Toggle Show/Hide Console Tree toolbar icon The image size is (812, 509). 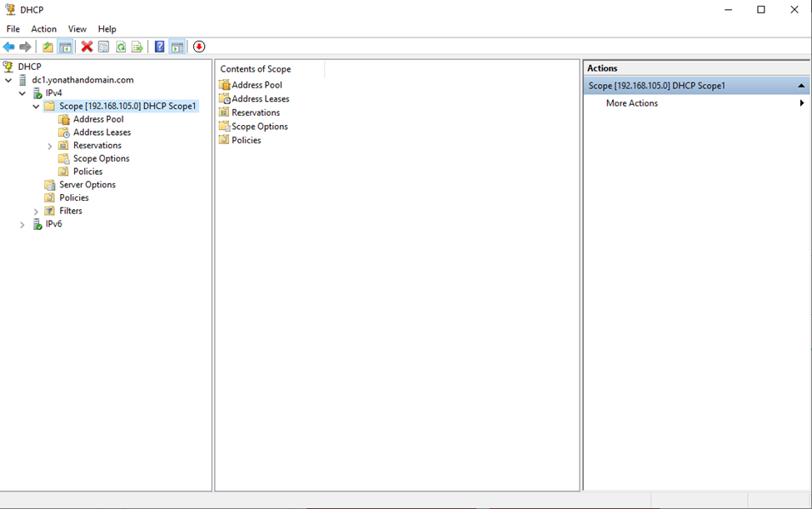[x=65, y=47]
